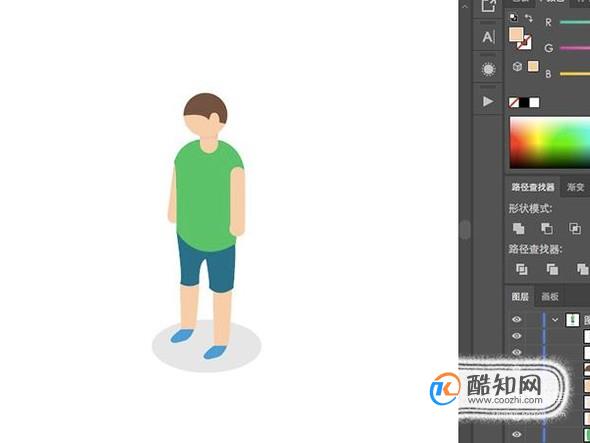Open the Appearance panel sun-shaped icon
Screen dimensions: 590x443
pos(488,70)
